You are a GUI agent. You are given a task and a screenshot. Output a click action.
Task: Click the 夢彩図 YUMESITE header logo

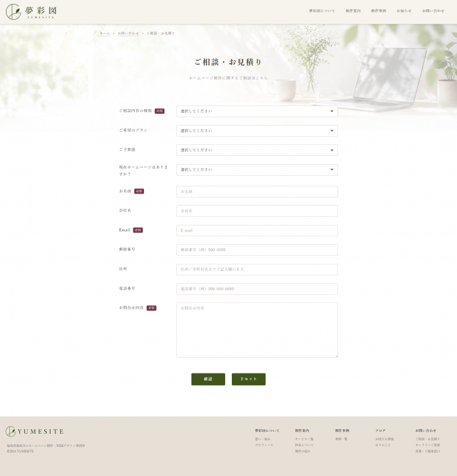click(x=31, y=12)
